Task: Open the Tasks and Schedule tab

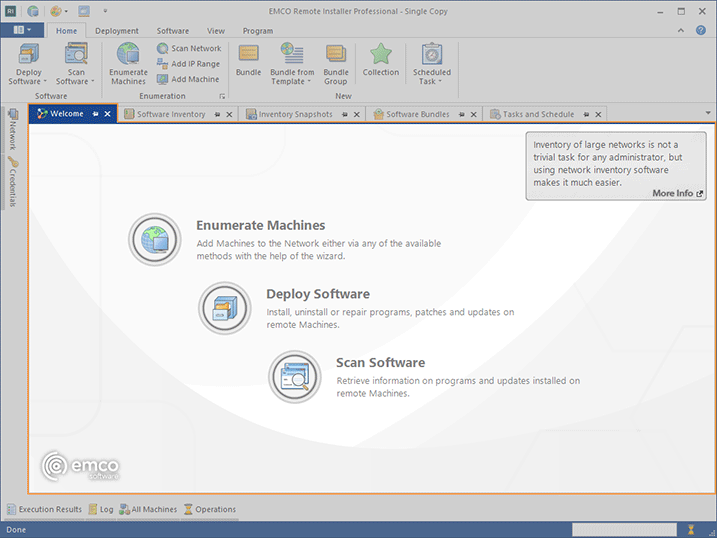Action: pyautogui.click(x=537, y=115)
